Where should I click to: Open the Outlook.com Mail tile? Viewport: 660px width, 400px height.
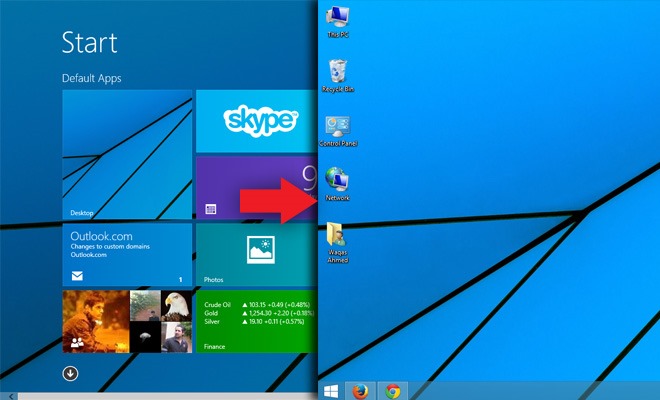(127, 255)
